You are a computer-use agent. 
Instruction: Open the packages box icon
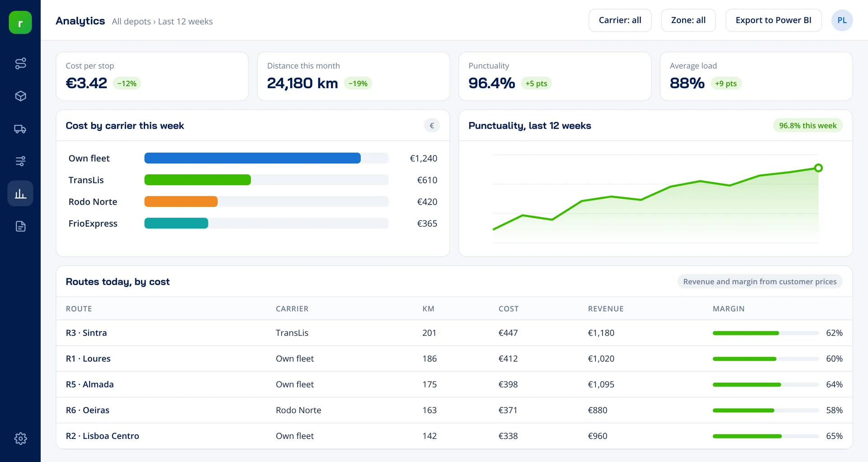pos(20,96)
